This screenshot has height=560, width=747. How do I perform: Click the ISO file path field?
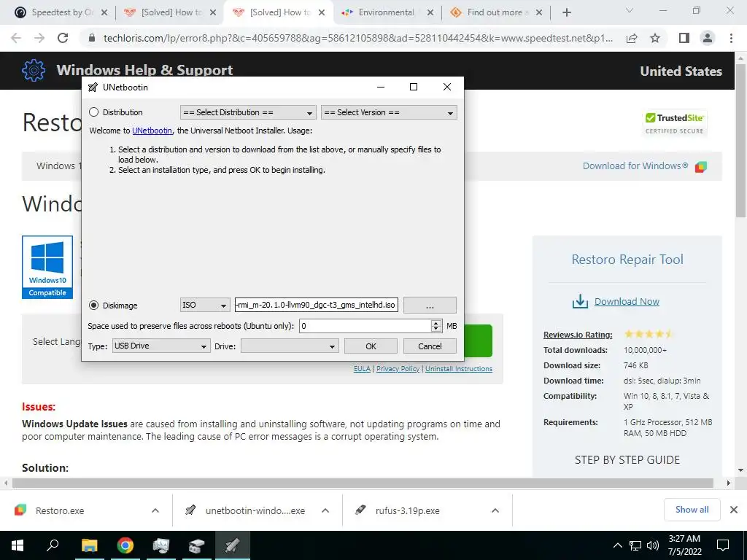(317, 305)
